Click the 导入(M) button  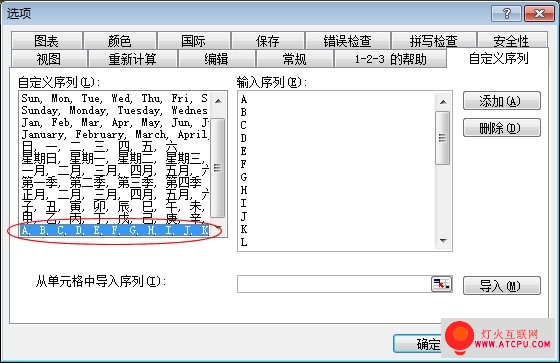pyautogui.click(x=501, y=286)
